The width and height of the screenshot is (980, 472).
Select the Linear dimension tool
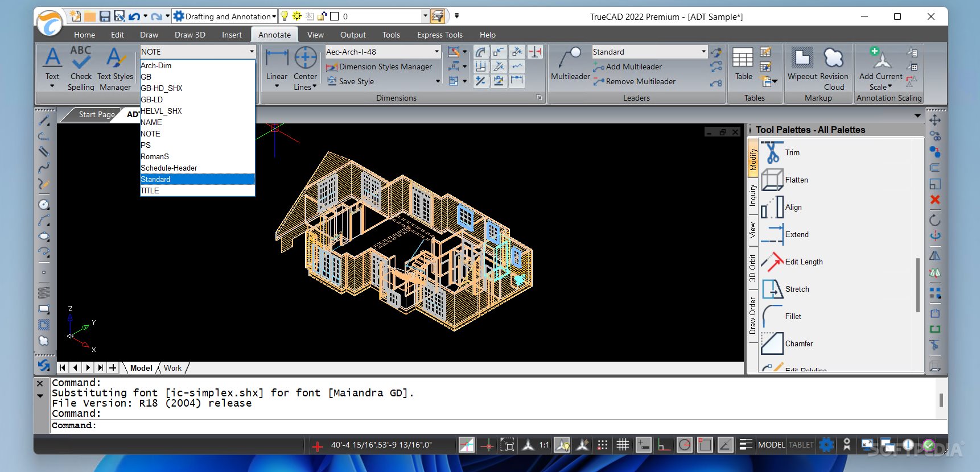coord(277,64)
